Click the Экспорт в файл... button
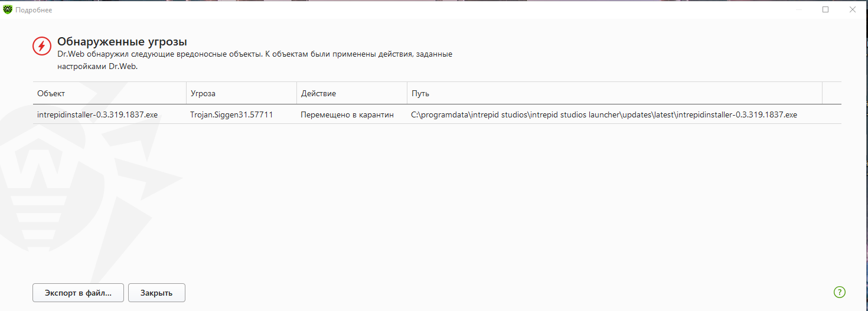868x311 pixels. (79, 293)
